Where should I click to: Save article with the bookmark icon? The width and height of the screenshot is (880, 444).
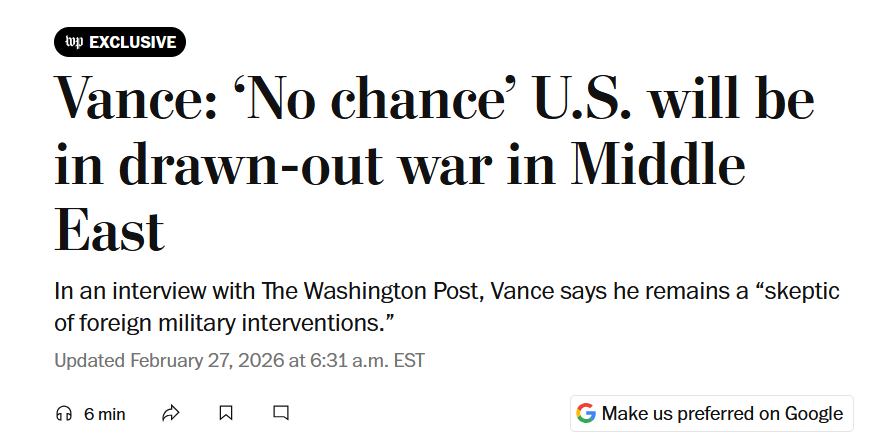(x=226, y=413)
